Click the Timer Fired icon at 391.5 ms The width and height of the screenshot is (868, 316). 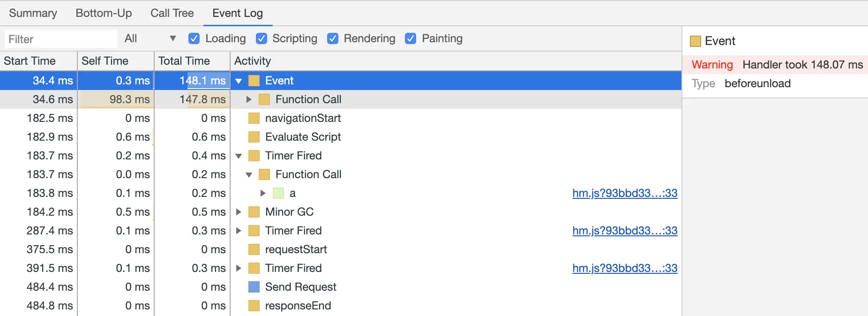[254, 268]
